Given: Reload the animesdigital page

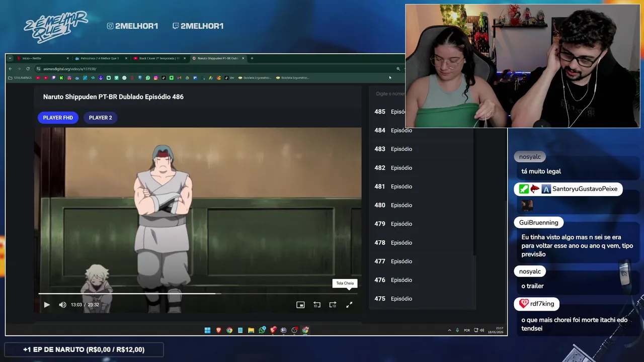Looking at the screenshot, I should pos(28,68).
